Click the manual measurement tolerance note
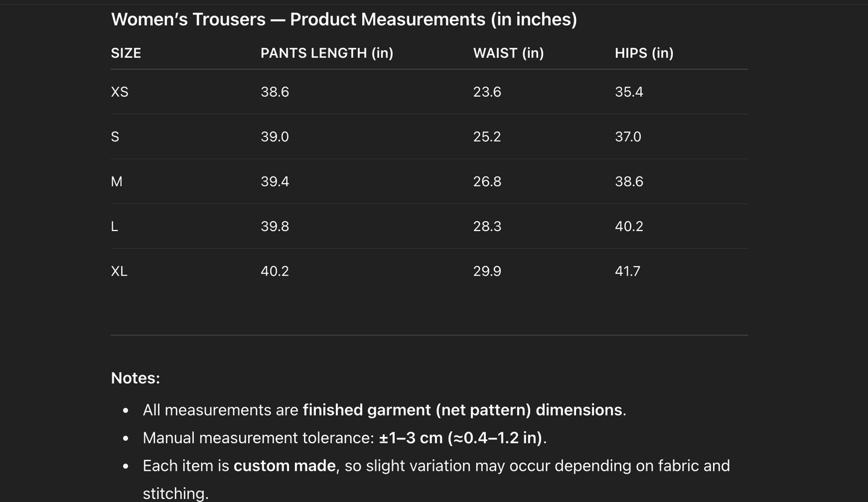Screen dimensions: 868x502 click(344, 438)
